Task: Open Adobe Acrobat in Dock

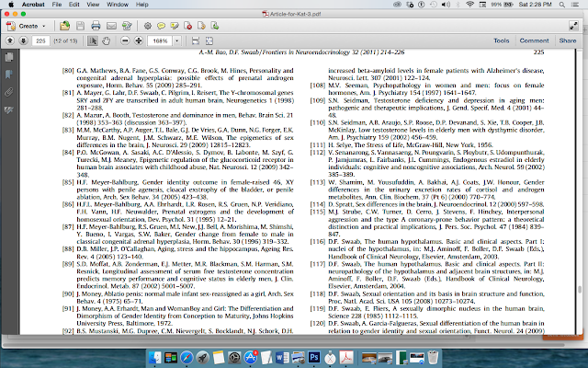Action: 346,358
